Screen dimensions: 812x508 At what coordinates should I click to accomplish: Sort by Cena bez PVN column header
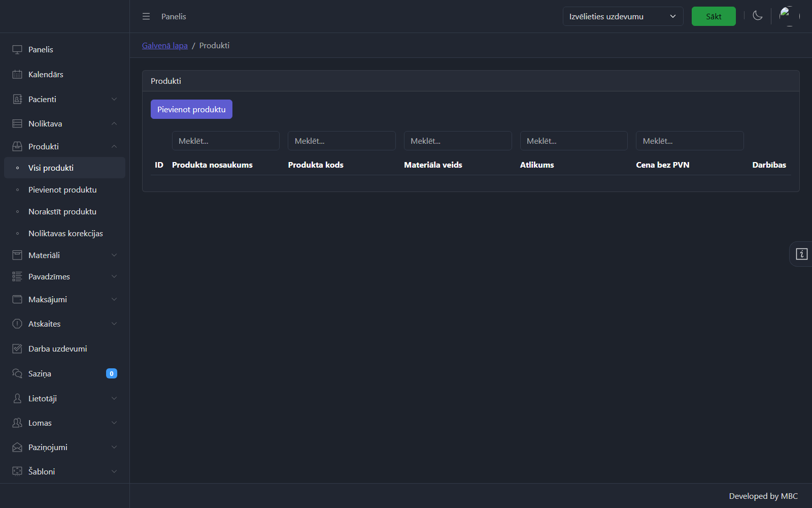tap(663, 165)
